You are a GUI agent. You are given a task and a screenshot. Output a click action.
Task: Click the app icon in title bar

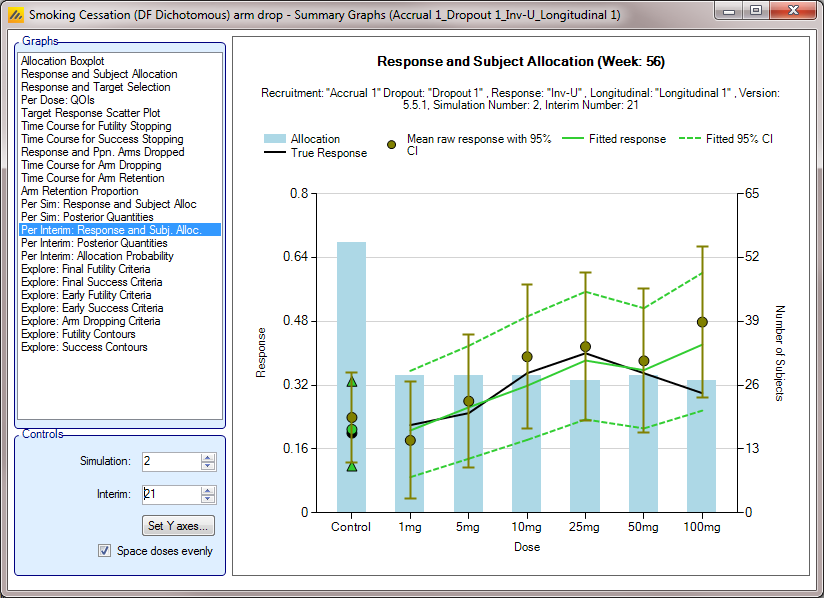(15, 15)
